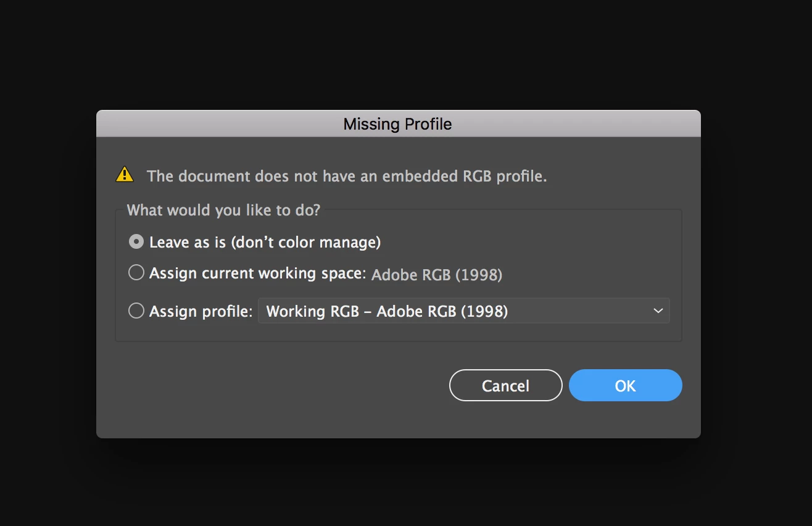Click the yellow warning triangle icon
The width and height of the screenshot is (812, 526).
(x=125, y=175)
